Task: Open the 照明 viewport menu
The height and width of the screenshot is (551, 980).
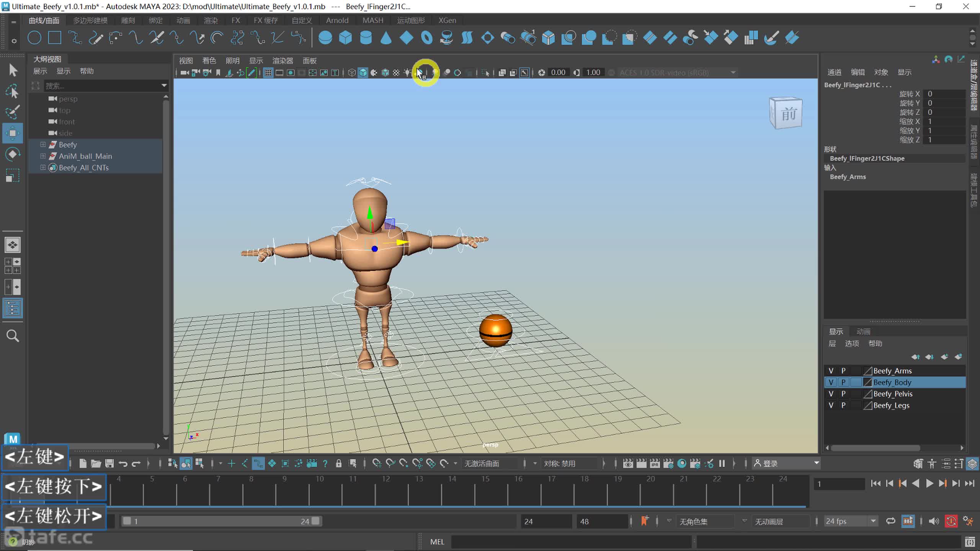Action: tap(232, 61)
